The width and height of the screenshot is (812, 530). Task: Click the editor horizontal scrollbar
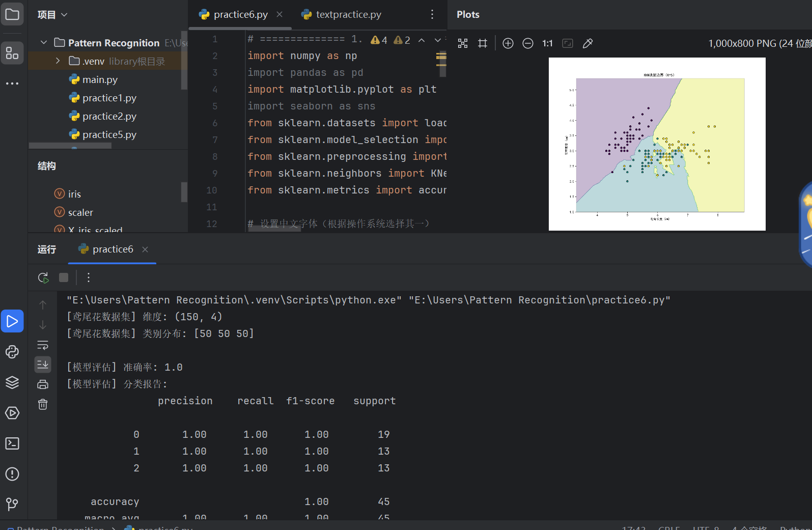coord(274,230)
